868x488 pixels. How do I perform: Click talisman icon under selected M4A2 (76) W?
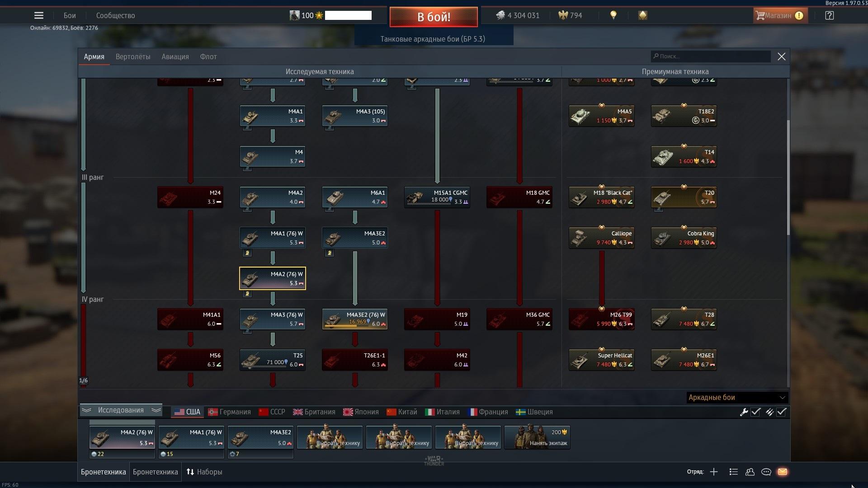coord(247,294)
